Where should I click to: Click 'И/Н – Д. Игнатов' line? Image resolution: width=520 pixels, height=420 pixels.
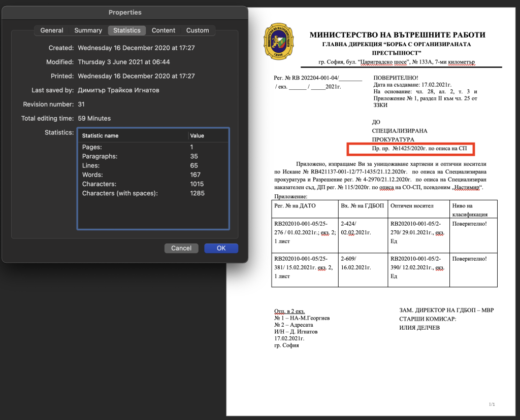click(x=296, y=332)
